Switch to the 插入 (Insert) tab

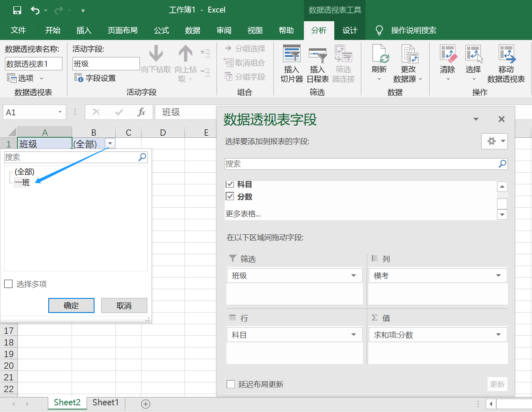point(84,30)
